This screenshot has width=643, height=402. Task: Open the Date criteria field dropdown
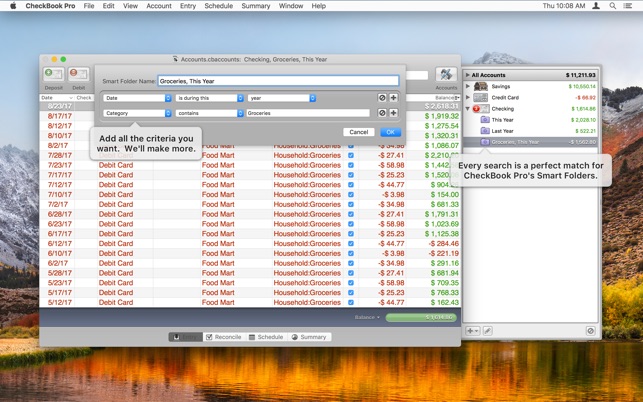[x=137, y=98]
